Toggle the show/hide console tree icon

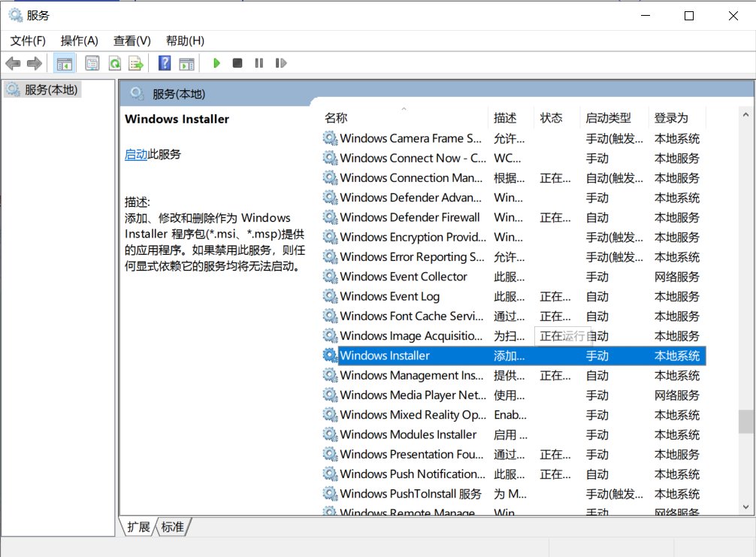coord(65,62)
